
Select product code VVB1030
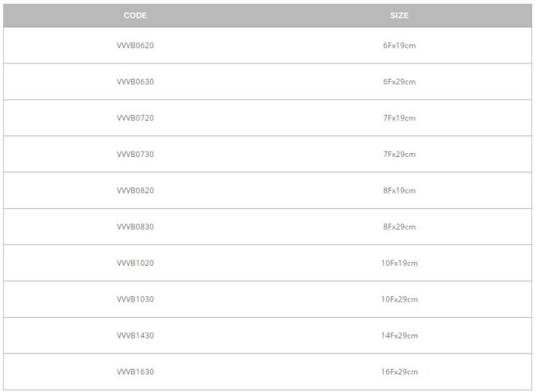(x=135, y=299)
